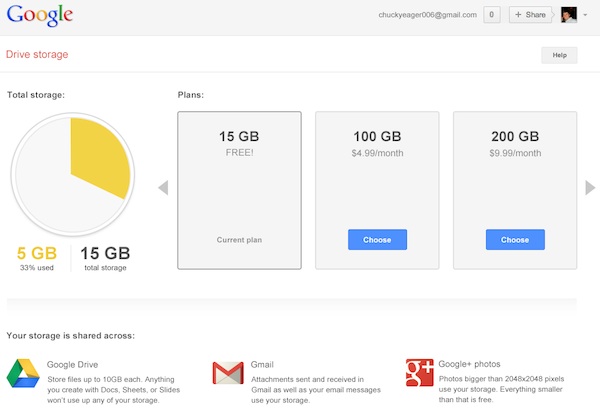Click the $9.99/month price text
This screenshot has height=408, width=600.
(515, 153)
